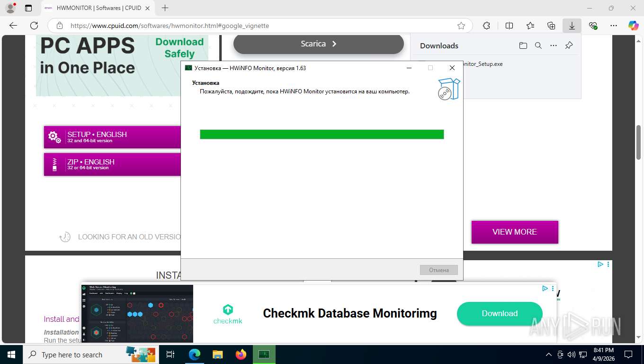Select the HWMONITOR browser tab
The width and height of the screenshot is (644, 364).
98,8
